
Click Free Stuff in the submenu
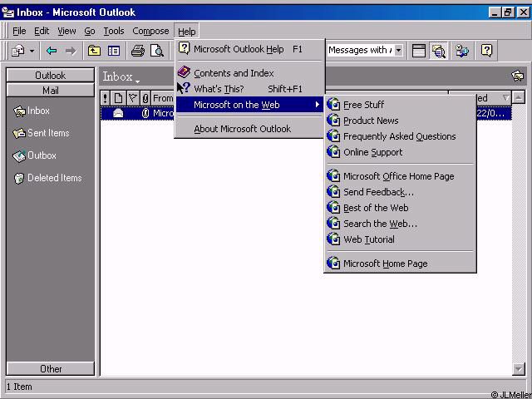[x=401, y=105]
